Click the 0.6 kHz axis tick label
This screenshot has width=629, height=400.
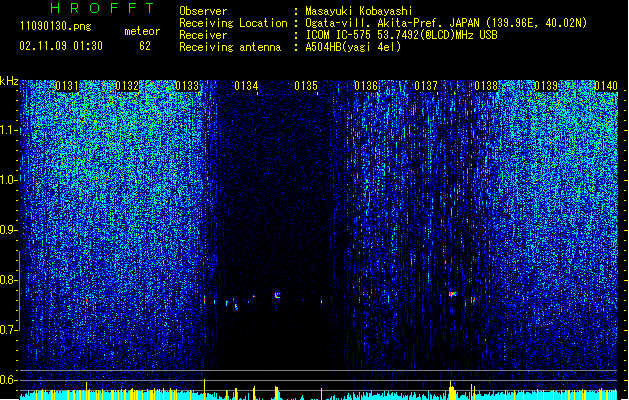[x=8, y=380]
